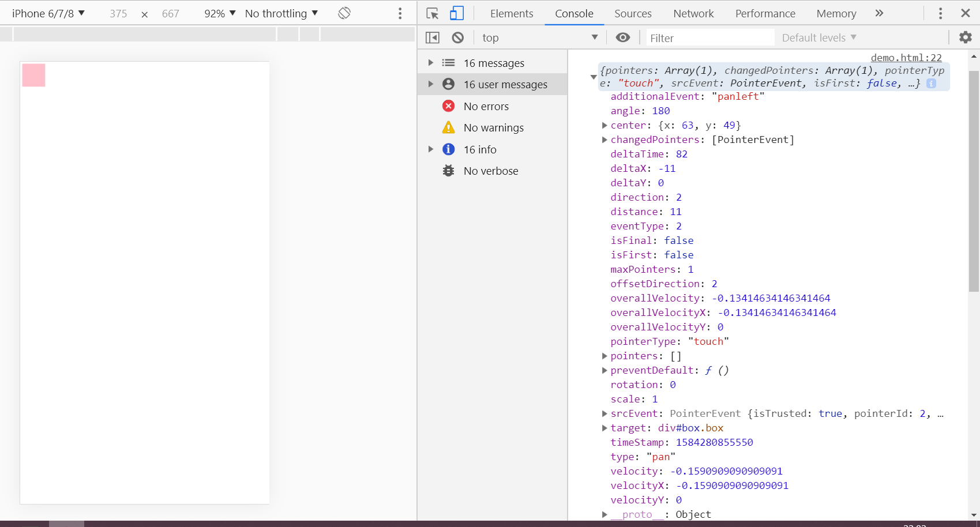The image size is (980, 527).
Task: Click the rotate device orientation icon
Action: 344,13
